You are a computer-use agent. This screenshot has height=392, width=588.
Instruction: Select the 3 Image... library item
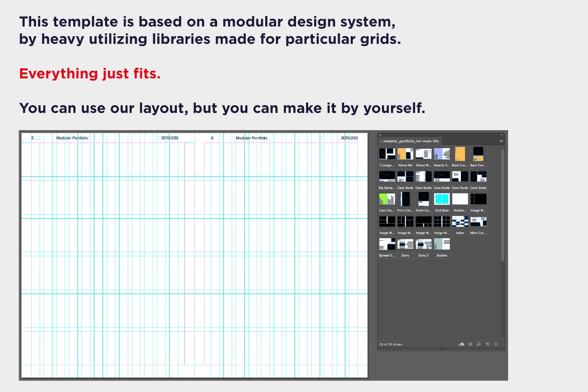pos(387,154)
